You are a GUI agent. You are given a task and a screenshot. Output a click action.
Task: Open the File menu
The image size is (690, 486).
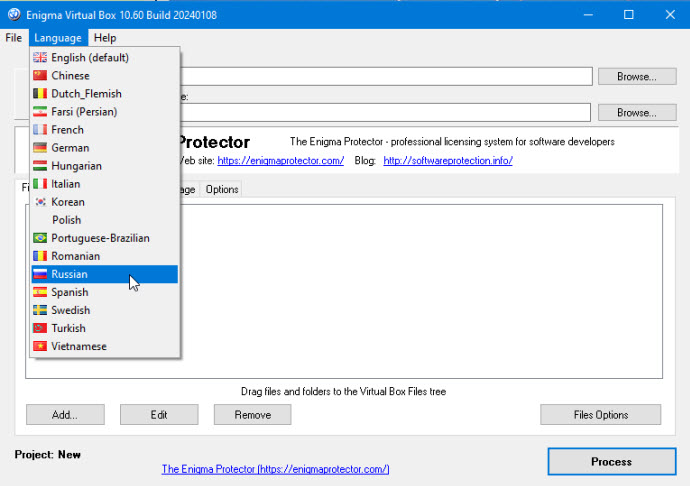14,38
